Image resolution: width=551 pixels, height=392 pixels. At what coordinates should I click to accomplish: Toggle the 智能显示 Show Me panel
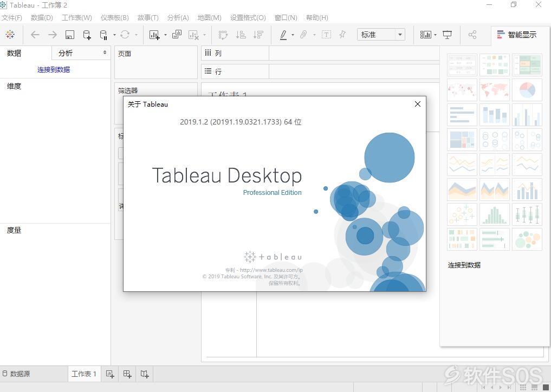pos(517,35)
